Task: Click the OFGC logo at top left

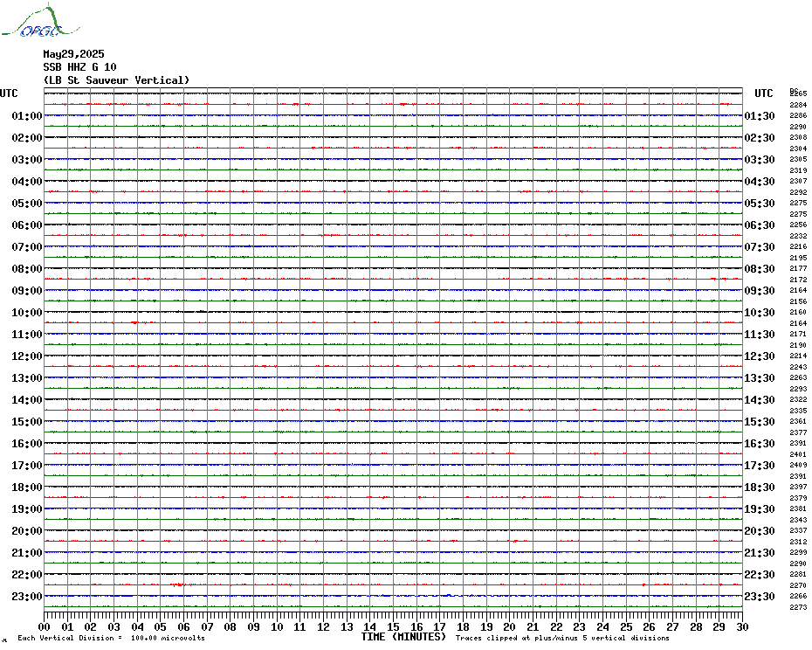Action: coord(40,21)
